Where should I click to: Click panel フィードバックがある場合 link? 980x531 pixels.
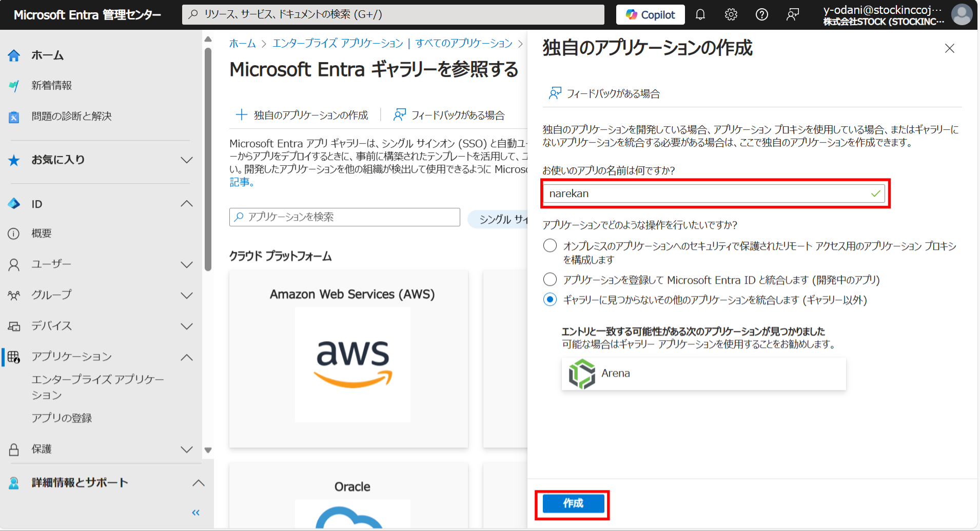point(604,94)
